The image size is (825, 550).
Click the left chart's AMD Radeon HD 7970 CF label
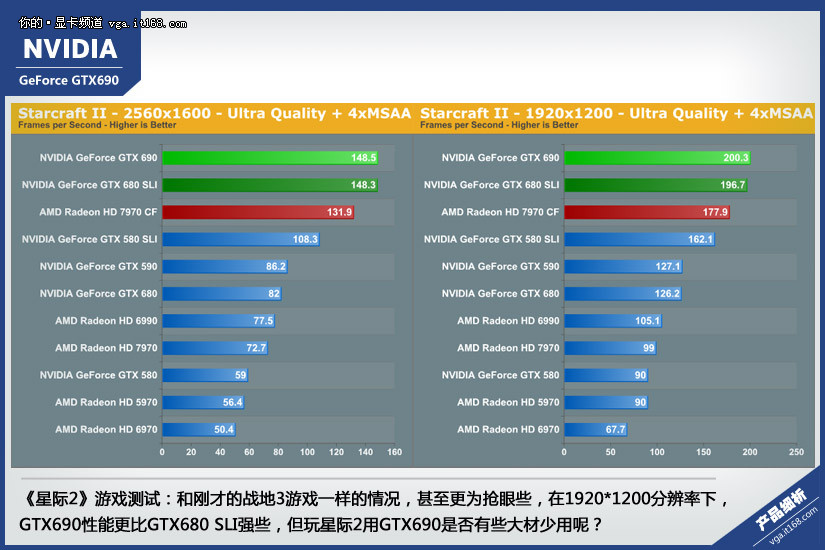[98, 212]
